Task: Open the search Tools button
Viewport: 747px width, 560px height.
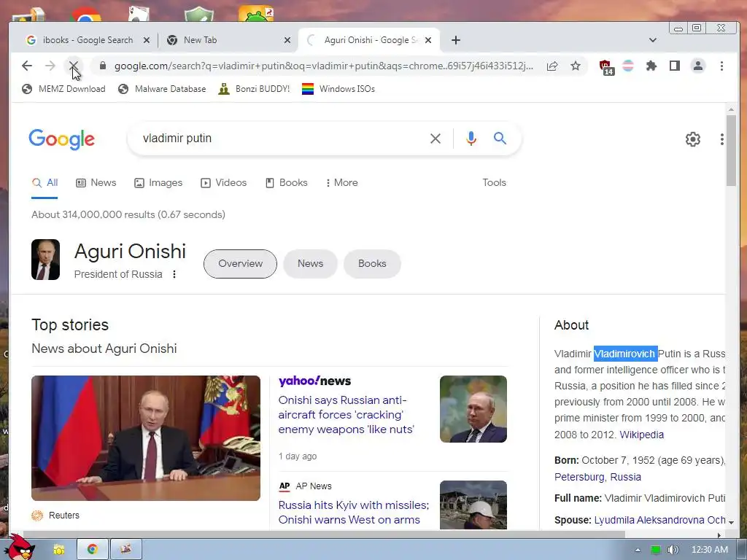Action: (494, 183)
